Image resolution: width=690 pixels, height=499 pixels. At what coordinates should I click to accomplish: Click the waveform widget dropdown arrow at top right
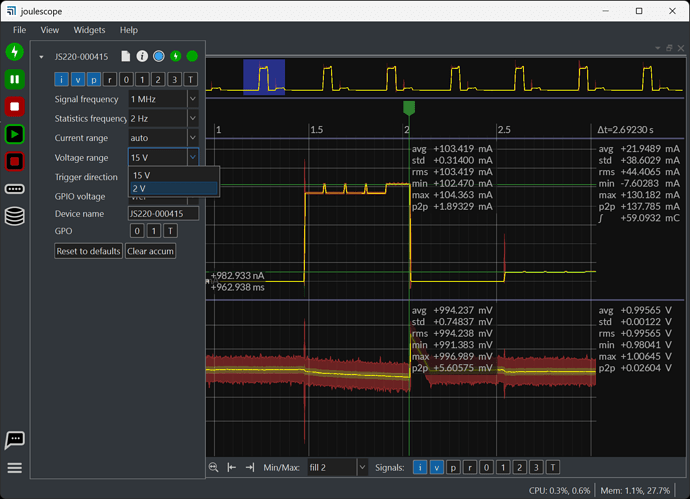point(657,48)
